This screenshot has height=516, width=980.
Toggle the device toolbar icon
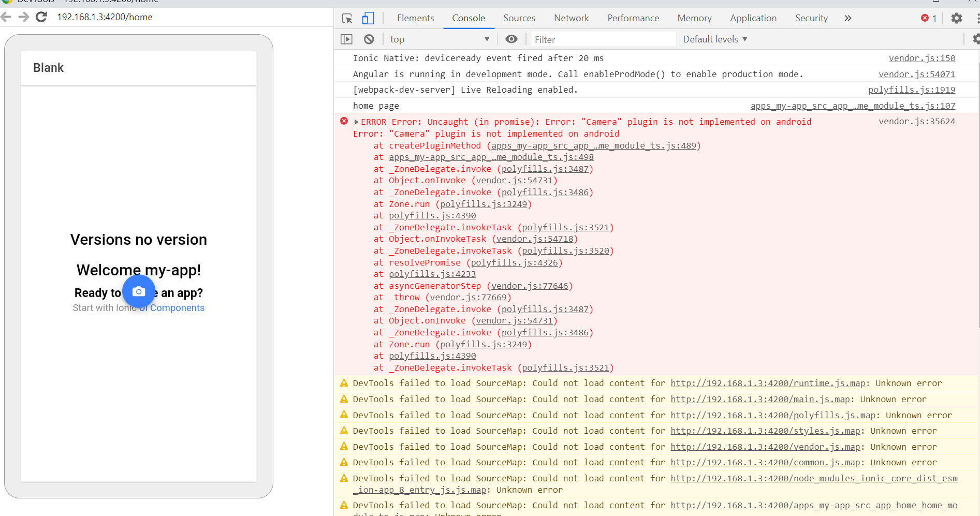(x=368, y=19)
